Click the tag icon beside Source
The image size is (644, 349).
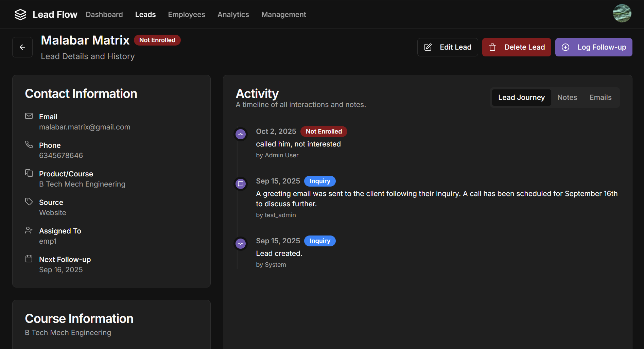coord(29,202)
